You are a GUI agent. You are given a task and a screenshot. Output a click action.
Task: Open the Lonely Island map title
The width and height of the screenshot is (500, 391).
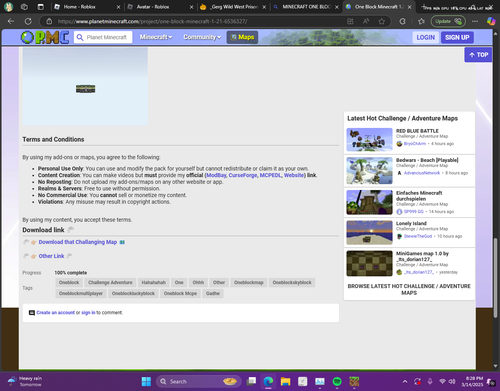point(411,223)
